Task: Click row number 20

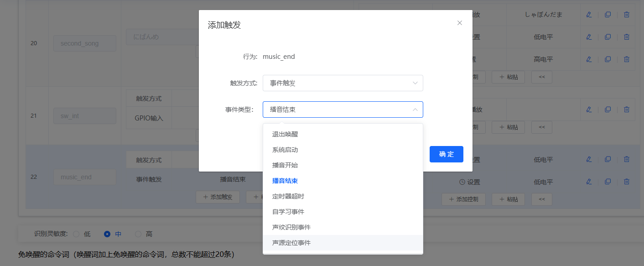Action: click(x=34, y=43)
